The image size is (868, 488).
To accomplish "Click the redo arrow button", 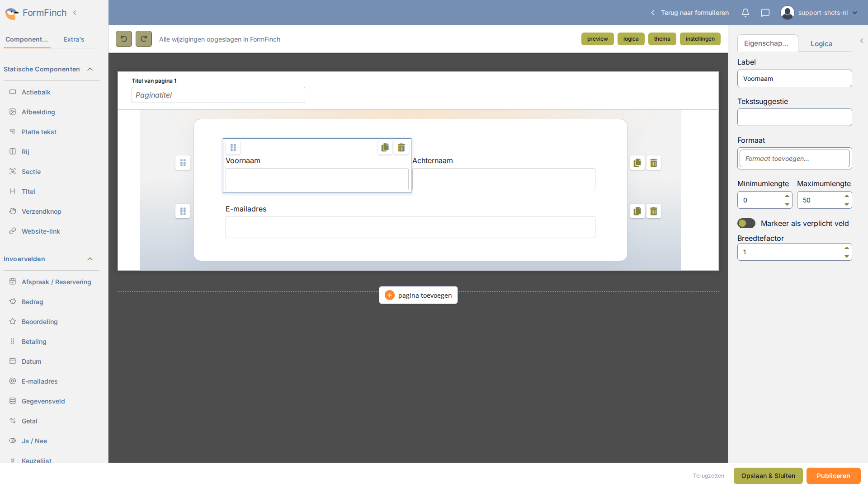I will pyautogui.click(x=144, y=39).
